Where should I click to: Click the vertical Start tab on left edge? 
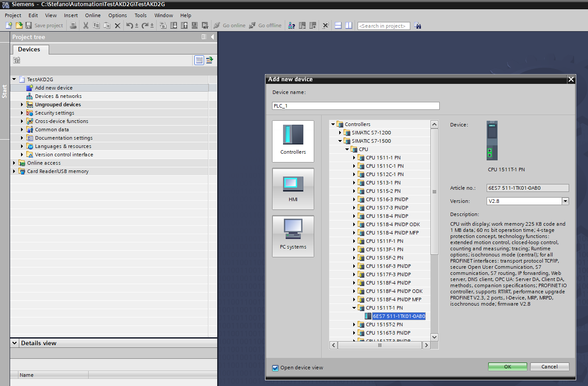4,91
